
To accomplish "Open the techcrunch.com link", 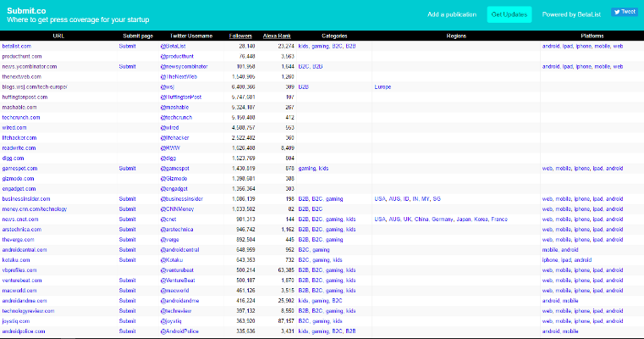I will point(21,118).
